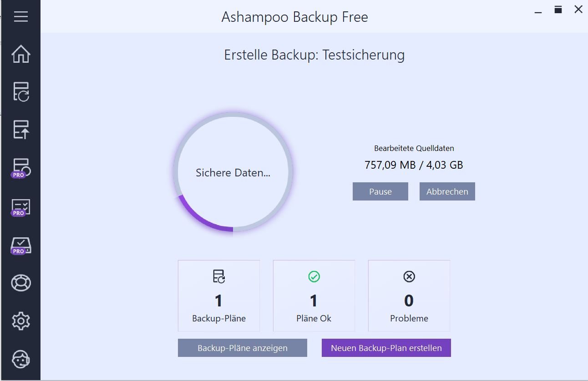This screenshot has height=381, width=588.
Task: Click the PRO backup view icon
Action: click(21, 168)
